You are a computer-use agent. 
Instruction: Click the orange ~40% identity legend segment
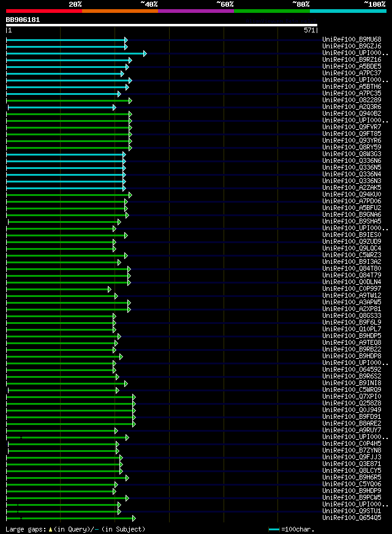(x=120, y=11)
